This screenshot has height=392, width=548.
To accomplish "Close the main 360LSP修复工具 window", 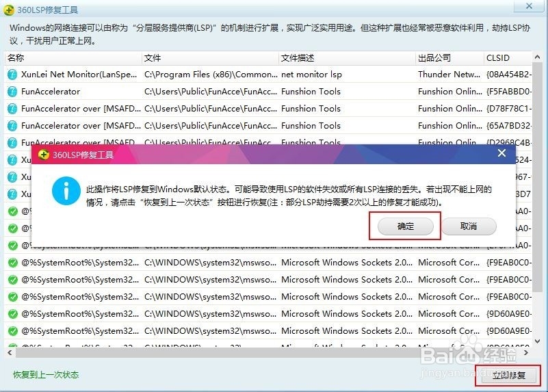I will pyautogui.click(x=529, y=6).
